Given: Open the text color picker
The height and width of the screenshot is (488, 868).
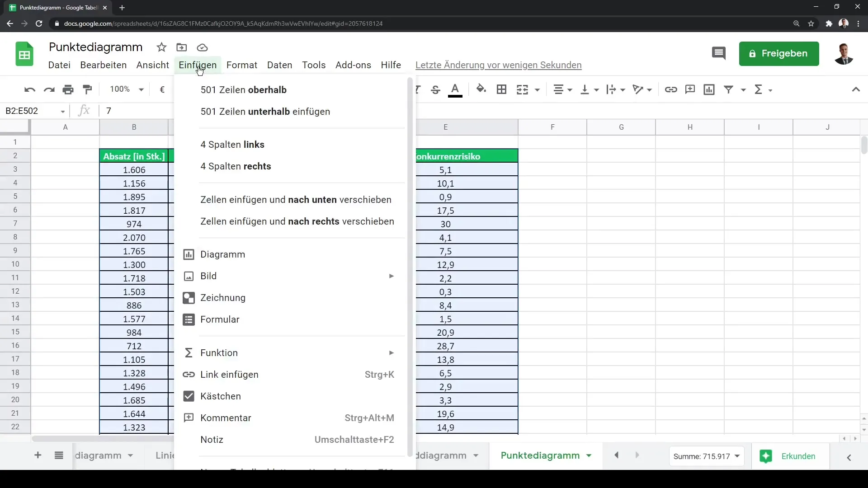Looking at the screenshot, I should tap(455, 89).
